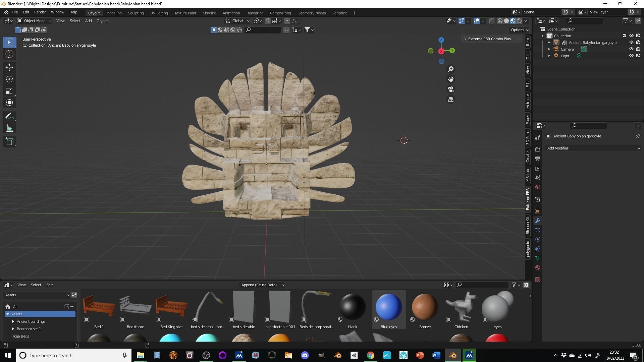
Task: Refresh the asset library list
Action: coord(74,295)
